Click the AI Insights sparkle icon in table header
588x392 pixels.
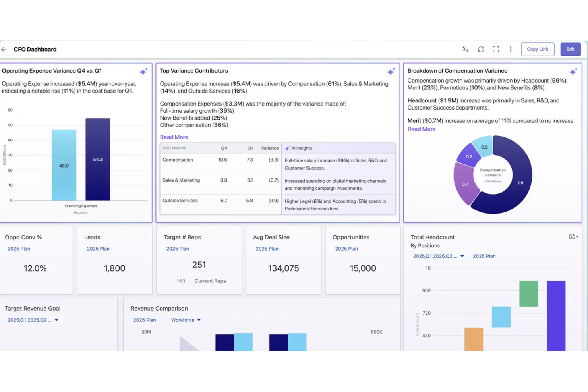[287, 148]
